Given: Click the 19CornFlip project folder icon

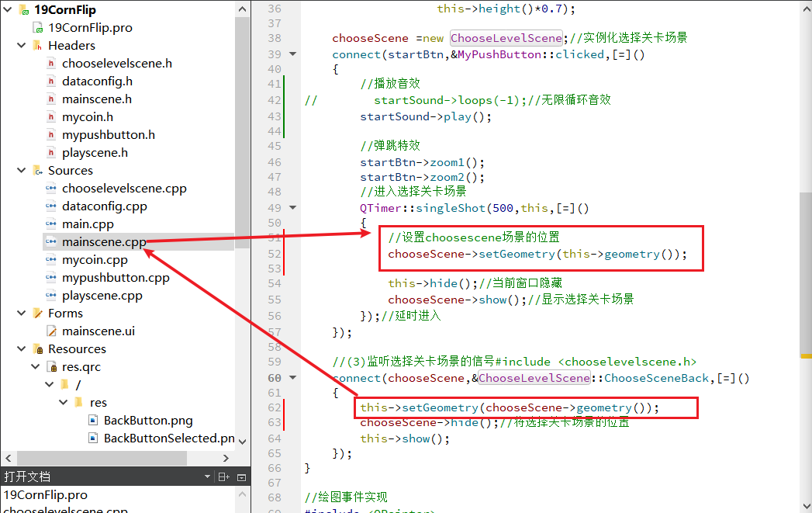Looking at the screenshot, I should [24, 10].
